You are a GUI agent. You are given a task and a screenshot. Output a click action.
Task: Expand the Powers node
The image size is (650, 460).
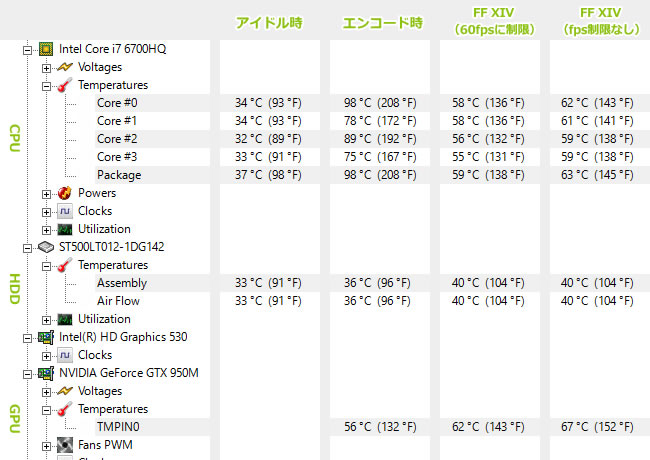46,194
